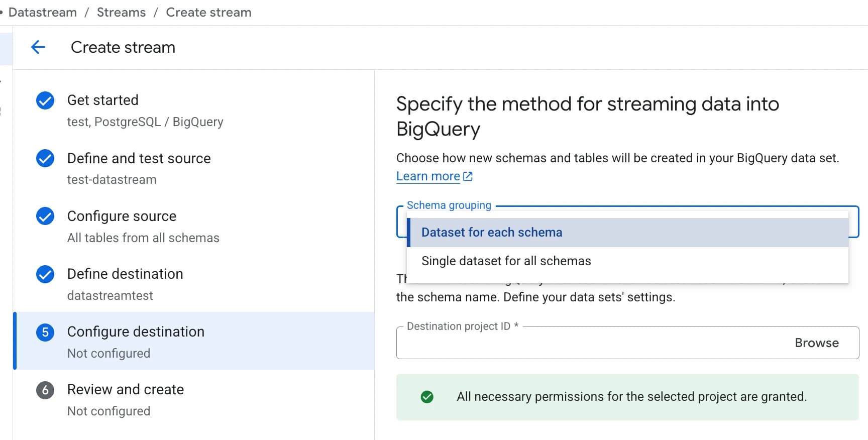This screenshot has height=440, width=868.
Task: Click the Create stream breadcrumb entry
Action: 208,12
